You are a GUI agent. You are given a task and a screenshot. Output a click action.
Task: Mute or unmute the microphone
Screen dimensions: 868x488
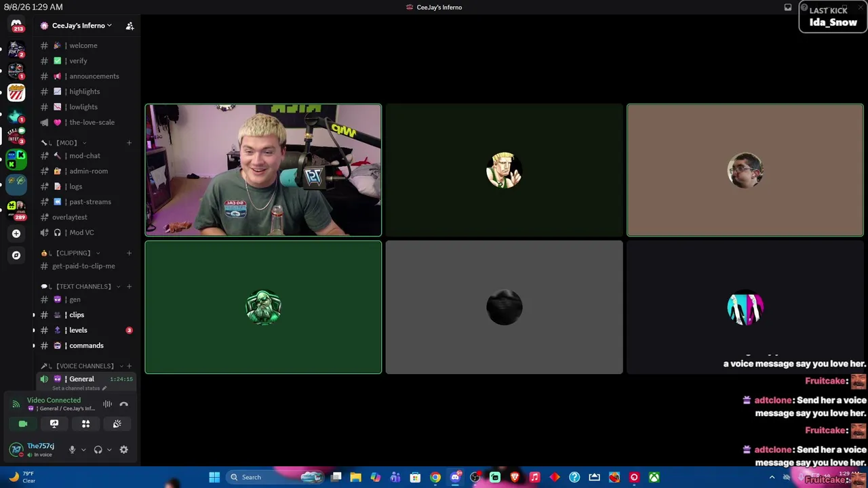point(72,449)
